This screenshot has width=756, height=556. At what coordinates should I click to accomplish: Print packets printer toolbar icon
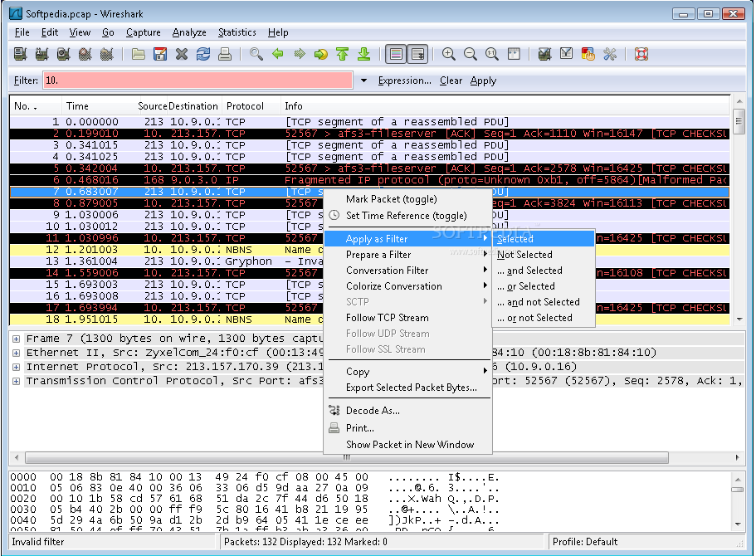[225, 54]
